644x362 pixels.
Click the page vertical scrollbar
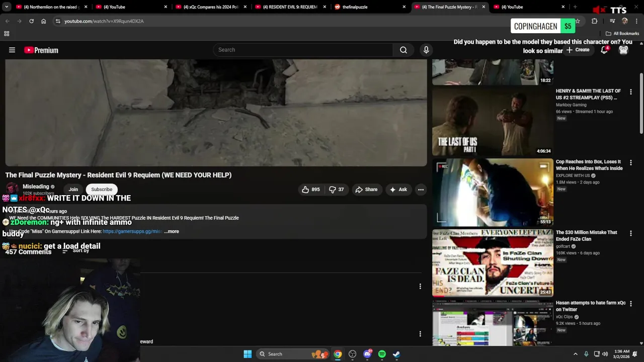coord(641,104)
